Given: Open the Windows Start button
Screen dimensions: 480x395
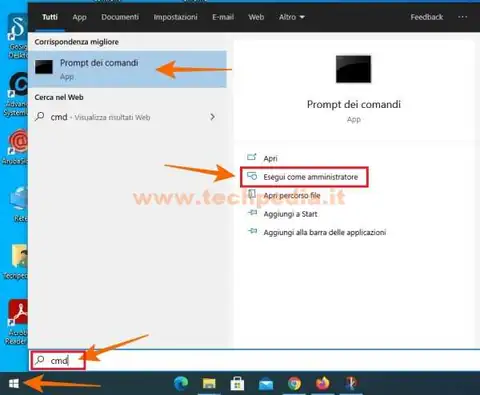Looking at the screenshot, I should 14,383.
